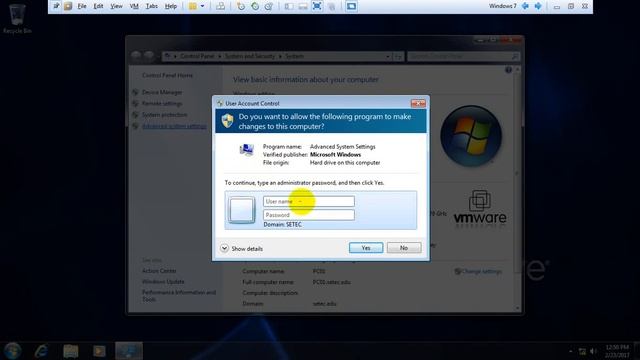640x360 pixels.
Task: Open the address bar history dropdown
Action: click(388, 56)
